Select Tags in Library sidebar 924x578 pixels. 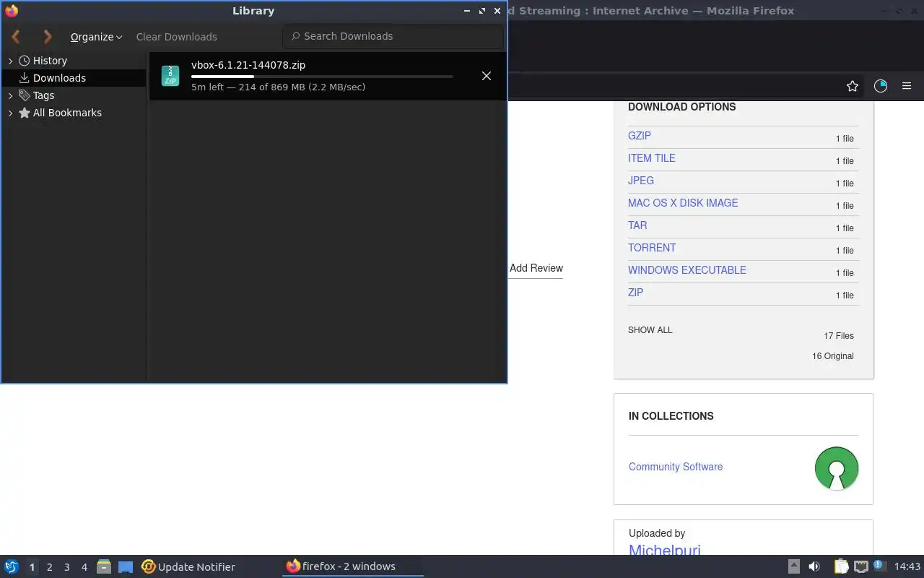(x=43, y=95)
